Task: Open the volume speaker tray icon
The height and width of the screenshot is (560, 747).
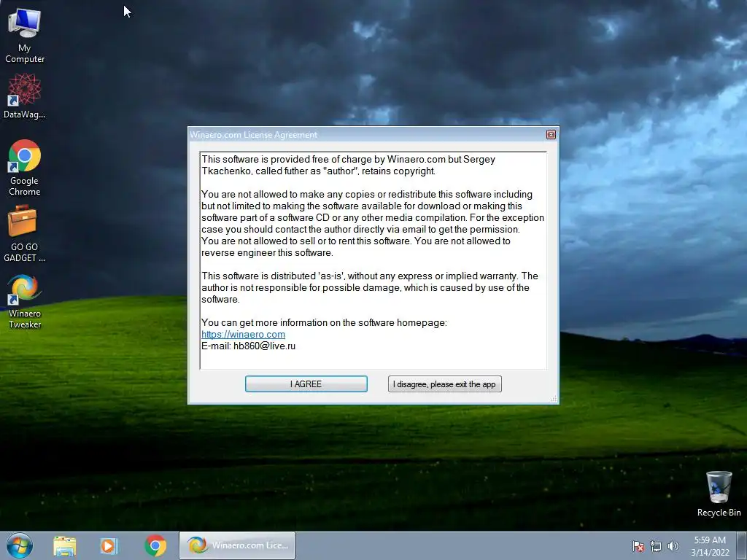Action: 673,546
